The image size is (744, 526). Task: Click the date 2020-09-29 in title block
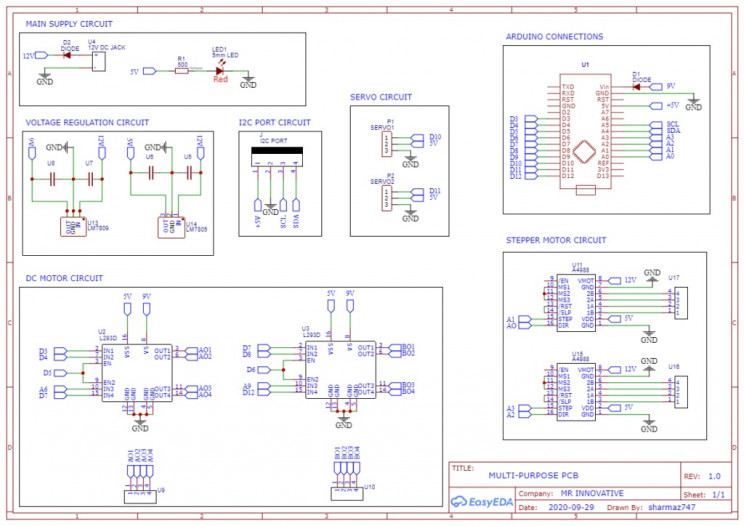pos(571,508)
